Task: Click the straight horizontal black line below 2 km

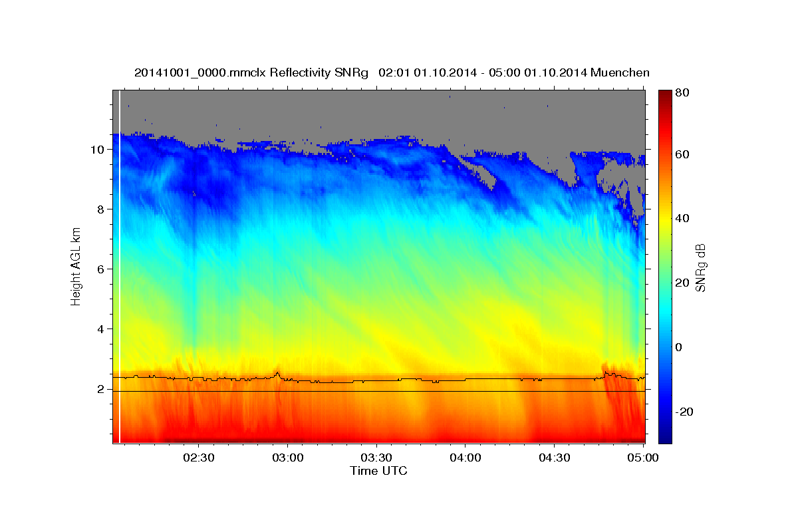Action: tap(379, 391)
